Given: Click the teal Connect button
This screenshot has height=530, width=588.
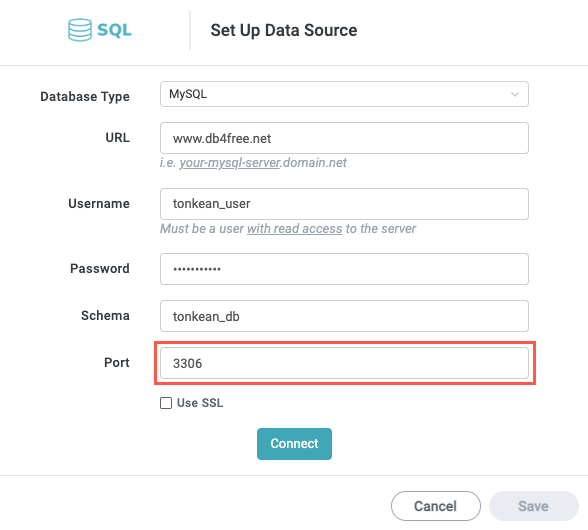Looking at the screenshot, I should (x=294, y=444).
